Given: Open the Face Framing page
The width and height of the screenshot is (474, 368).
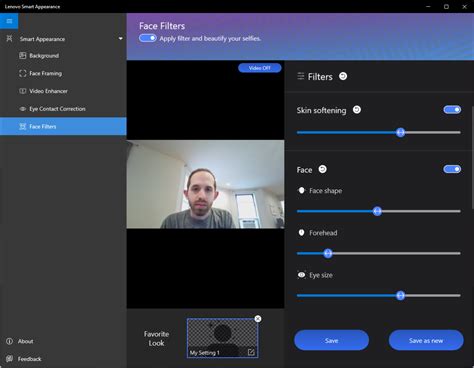Looking at the screenshot, I should 63,73.
